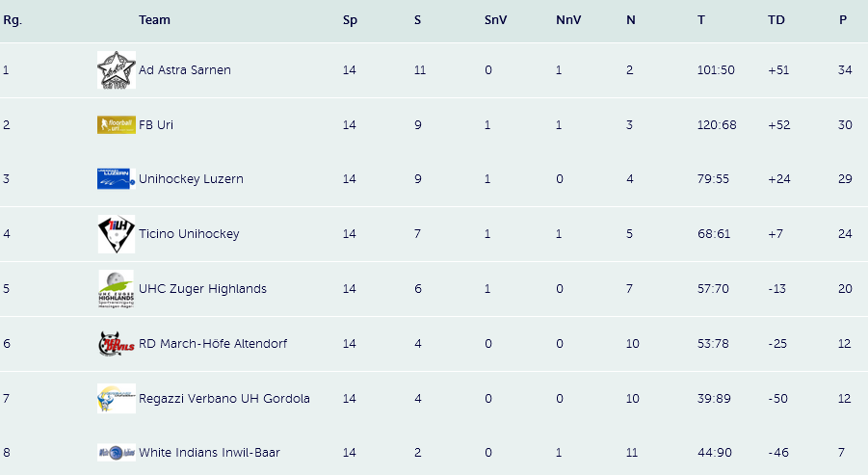Viewport: 868px width, 475px height.
Task: Click the White Indians Inwil-Baar logo
Action: pos(117,453)
